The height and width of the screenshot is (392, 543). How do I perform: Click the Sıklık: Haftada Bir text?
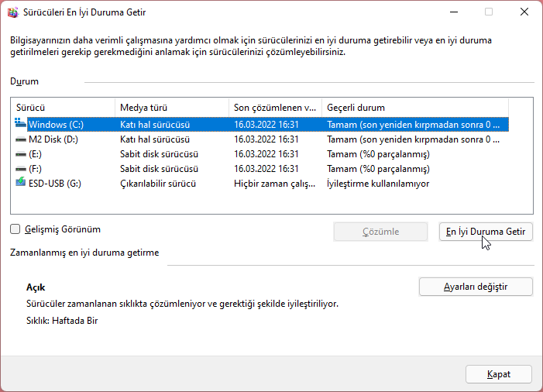[62, 321]
